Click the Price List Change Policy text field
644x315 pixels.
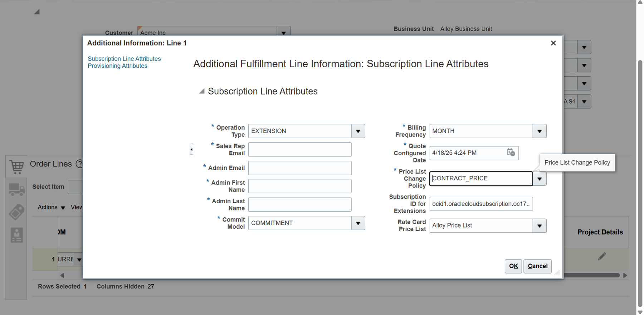pos(481,179)
